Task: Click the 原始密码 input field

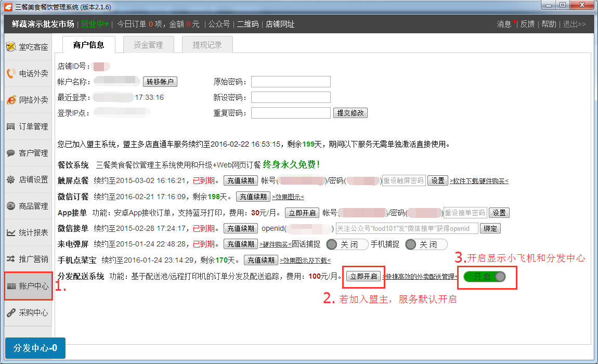Action: (x=291, y=82)
